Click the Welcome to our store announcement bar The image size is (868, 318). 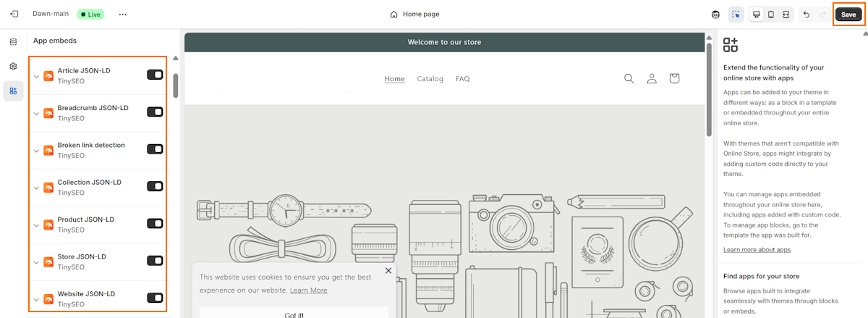pos(444,42)
